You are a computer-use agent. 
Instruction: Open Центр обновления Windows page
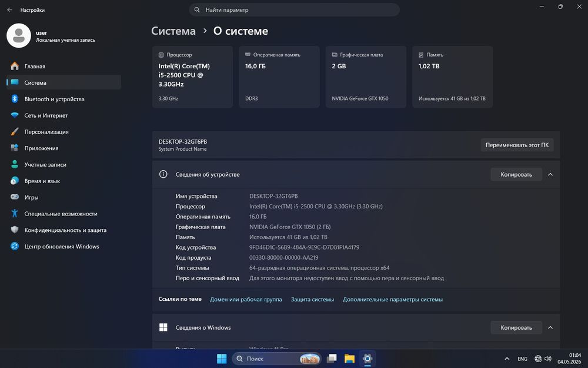click(x=64, y=246)
